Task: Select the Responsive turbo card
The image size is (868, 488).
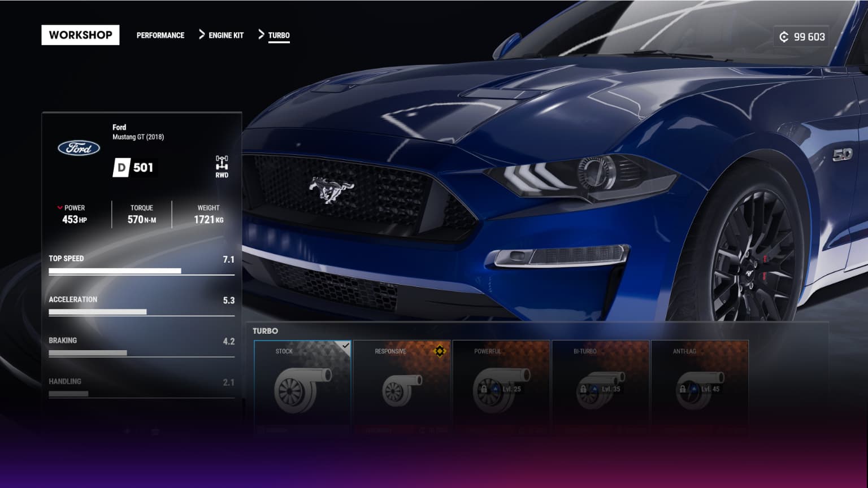Action: [x=402, y=384]
